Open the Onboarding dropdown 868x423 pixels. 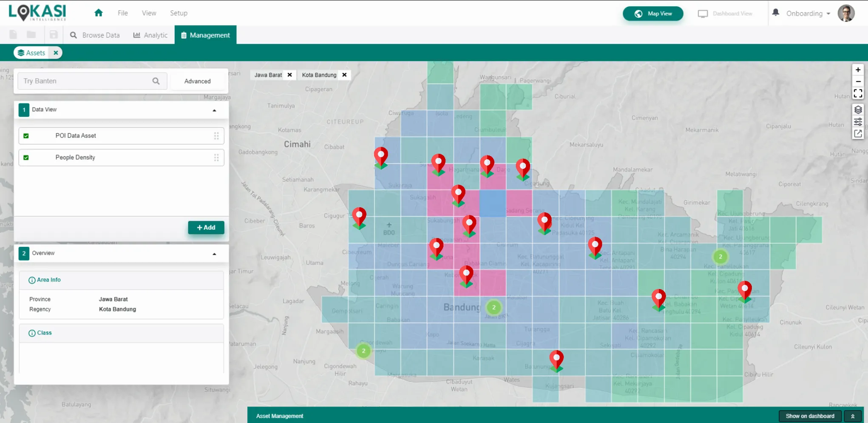pyautogui.click(x=808, y=14)
